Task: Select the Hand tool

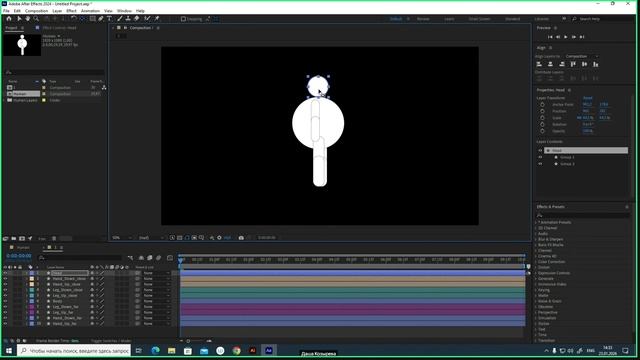Action: (27, 19)
